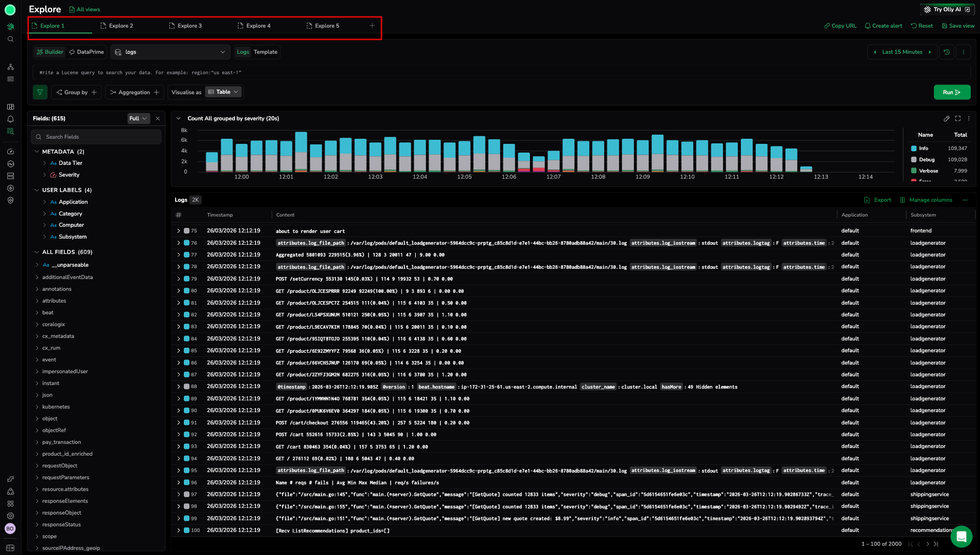Open the Visualise as Table dropdown
Image resolution: width=980 pixels, height=555 pixels.
point(223,92)
